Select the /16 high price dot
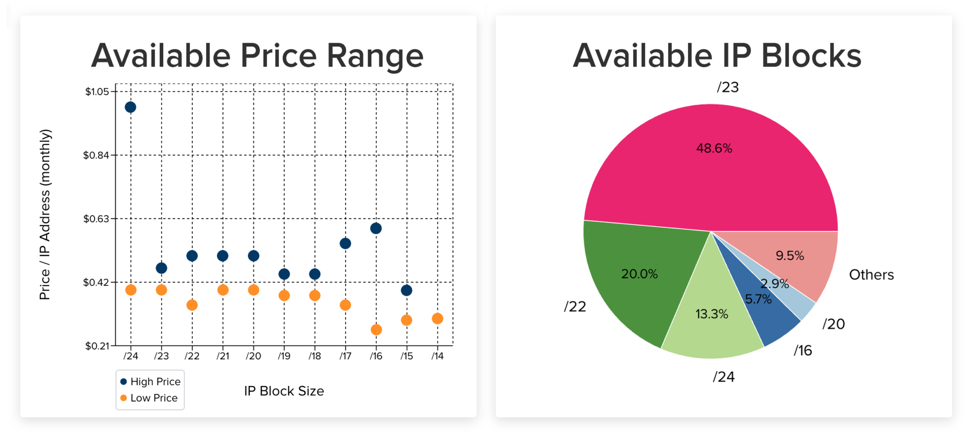Image resolution: width=980 pixels, height=442 pixels. tap(376, 228)
